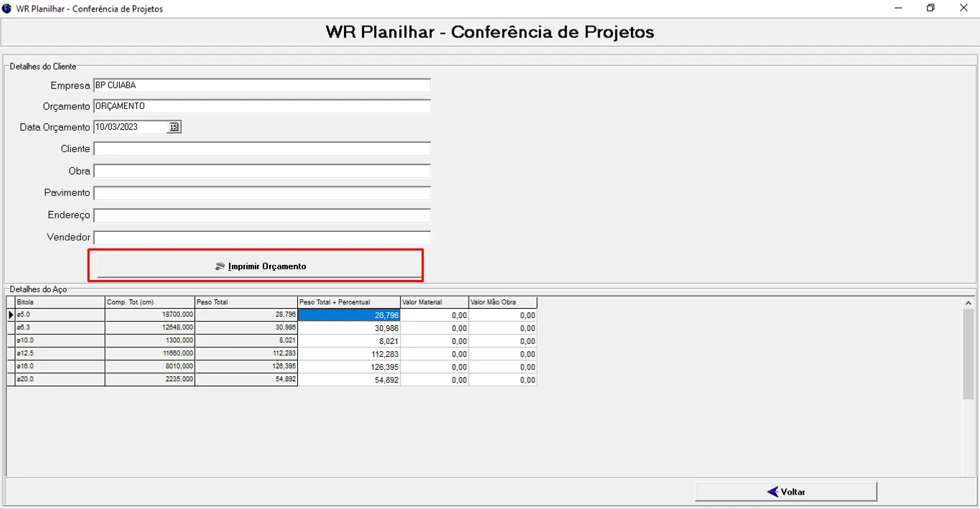Click the printer icon on Imprimir Orçamento

tap(220, 266)
